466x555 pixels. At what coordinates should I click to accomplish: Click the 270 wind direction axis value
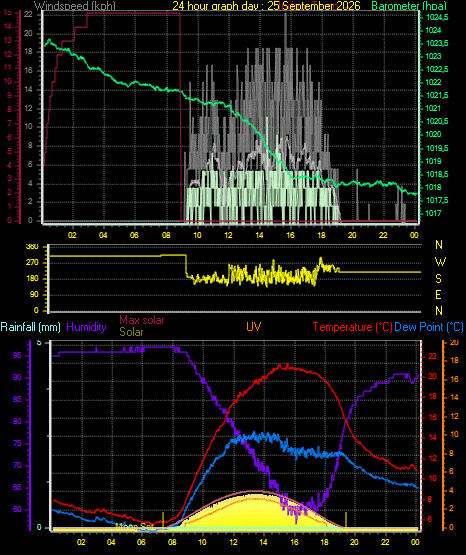pos(33,263)
